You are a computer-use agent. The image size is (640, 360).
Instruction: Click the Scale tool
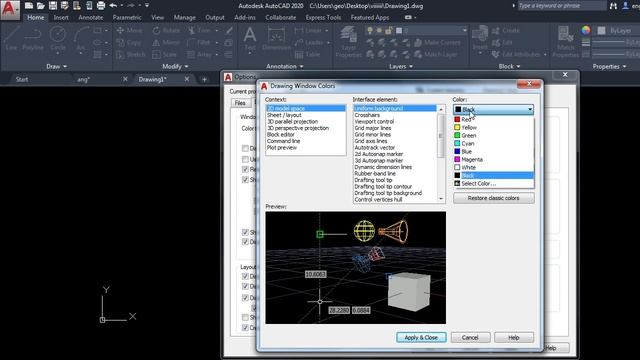[164, 54]
